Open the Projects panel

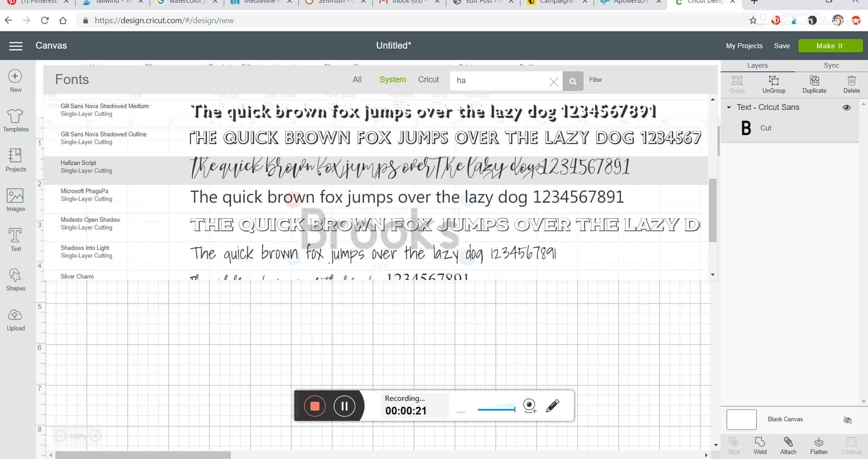point(15,160)
